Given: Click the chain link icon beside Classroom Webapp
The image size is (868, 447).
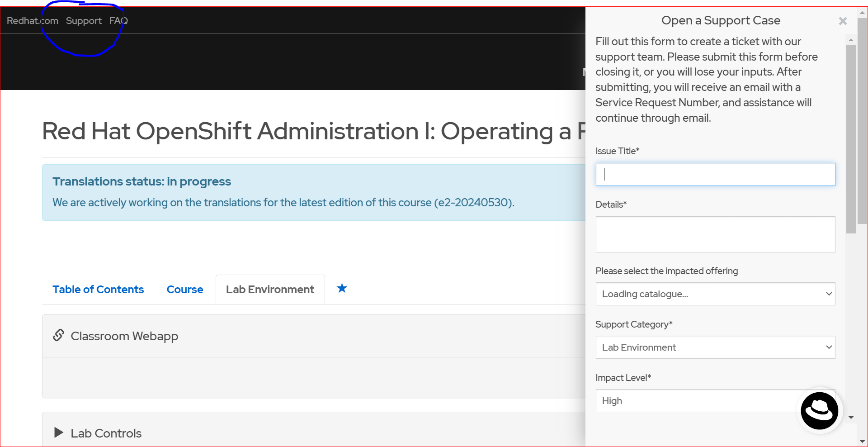Looking at the screenshot, I should point(59,335).
